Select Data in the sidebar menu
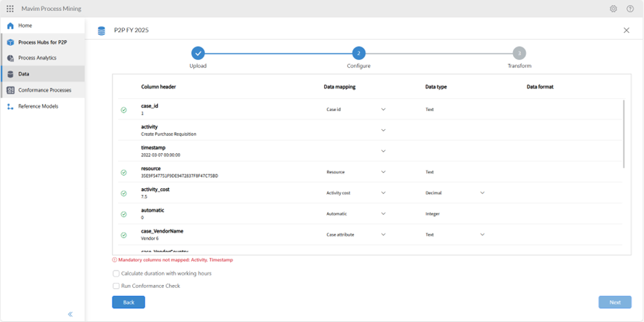Viewport: 644px width, 322px height. point(24,74)
